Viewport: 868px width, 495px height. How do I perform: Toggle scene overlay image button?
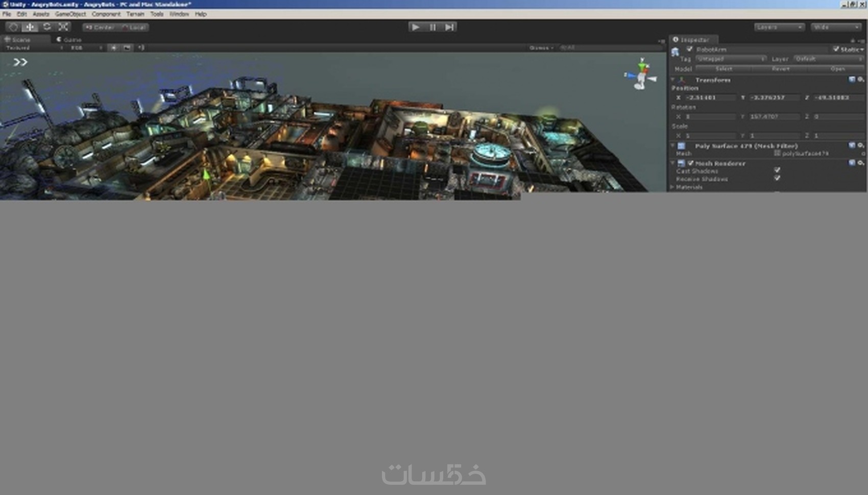pos(127,47)
